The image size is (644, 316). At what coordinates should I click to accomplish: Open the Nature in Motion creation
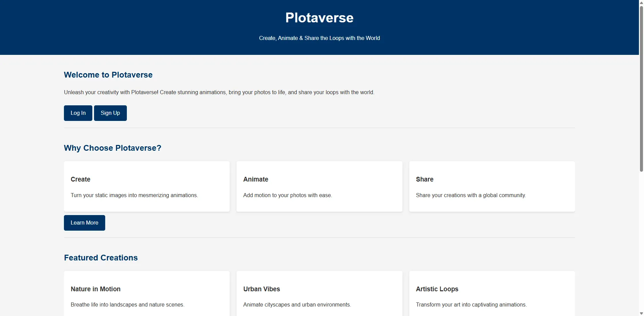tap(146, 295)
